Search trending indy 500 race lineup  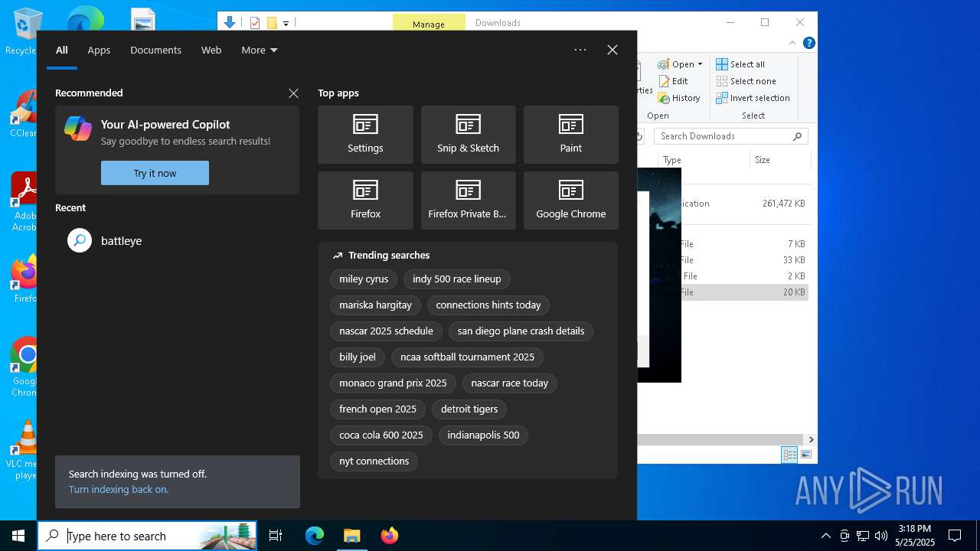[457, 279]
